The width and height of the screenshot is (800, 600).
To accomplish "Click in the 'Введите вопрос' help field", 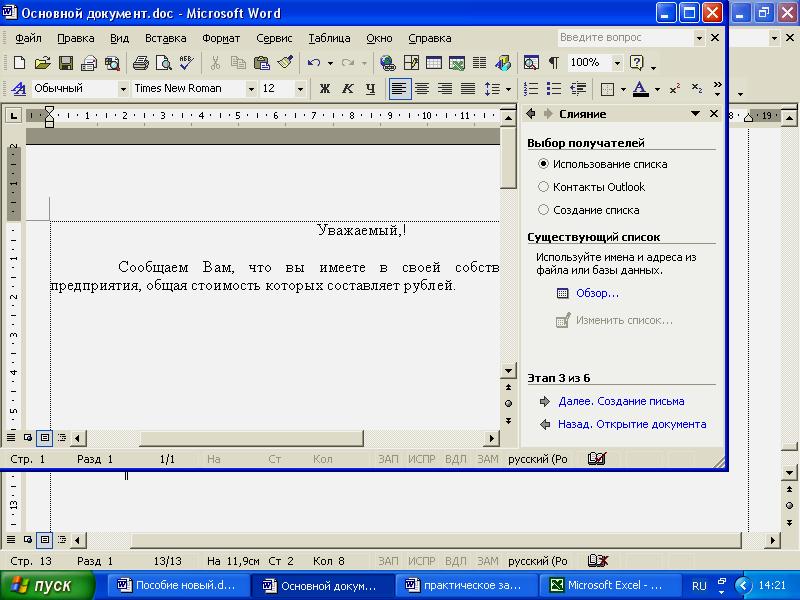I will tap(626, 37).
